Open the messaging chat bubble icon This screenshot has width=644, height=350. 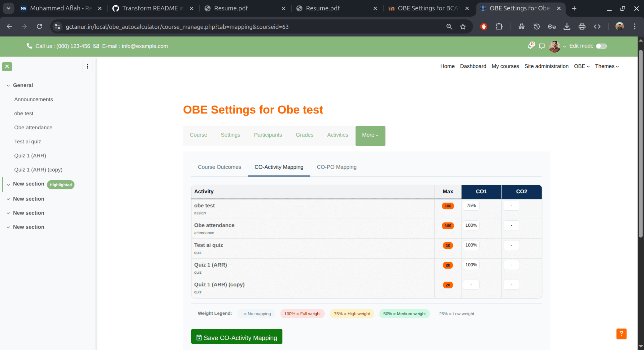pos(541,46)
